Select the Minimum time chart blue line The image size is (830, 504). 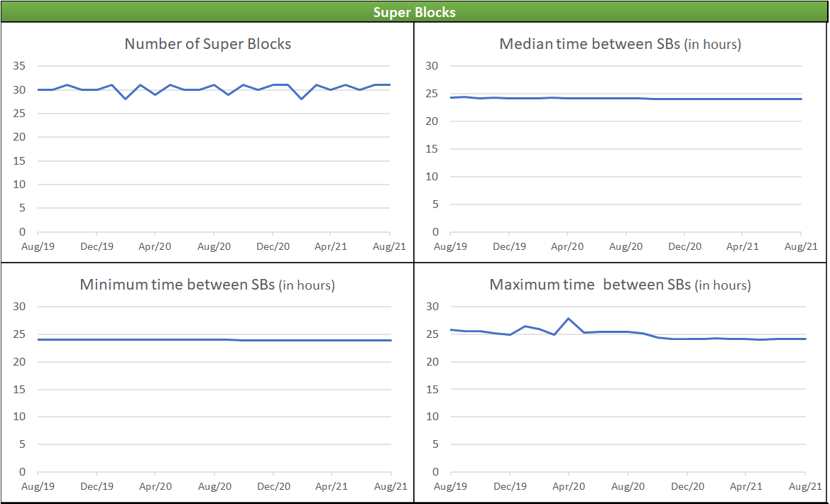click(214, 340)
